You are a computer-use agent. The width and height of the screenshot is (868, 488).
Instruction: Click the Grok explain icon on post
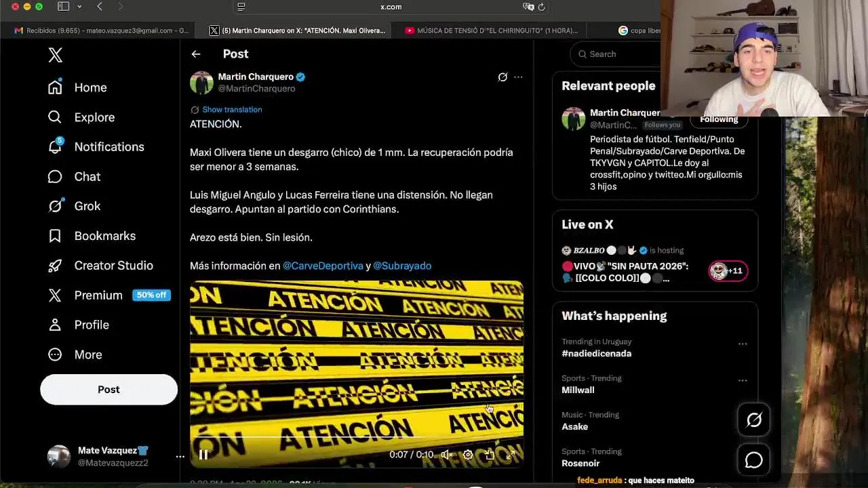tap(502, 77)
